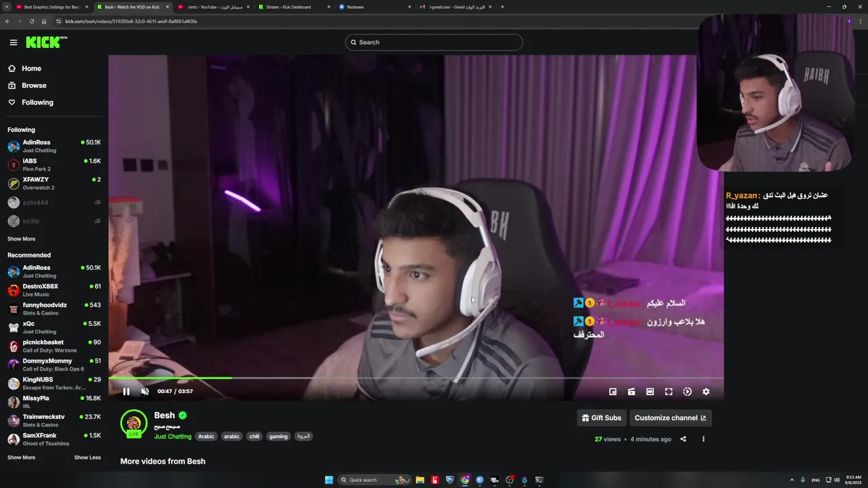Go to browser home page
This screenshot has height=488, width=868.
point(44,21)
